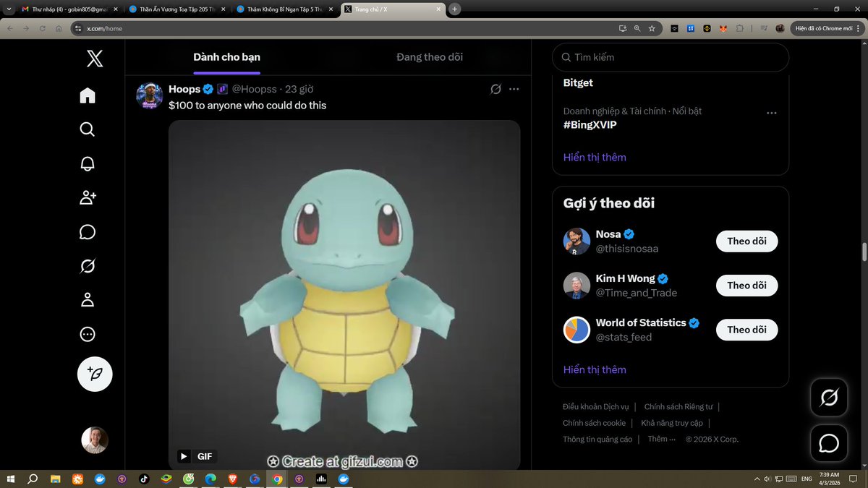The width and height of the screenshot is (868, 488).
Task: Open Brave browser from taskbar
Action: coord(233,479)
